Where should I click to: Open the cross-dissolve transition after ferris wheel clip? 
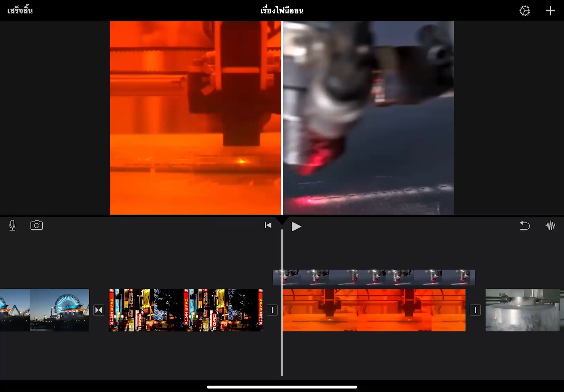coord(99,310)
